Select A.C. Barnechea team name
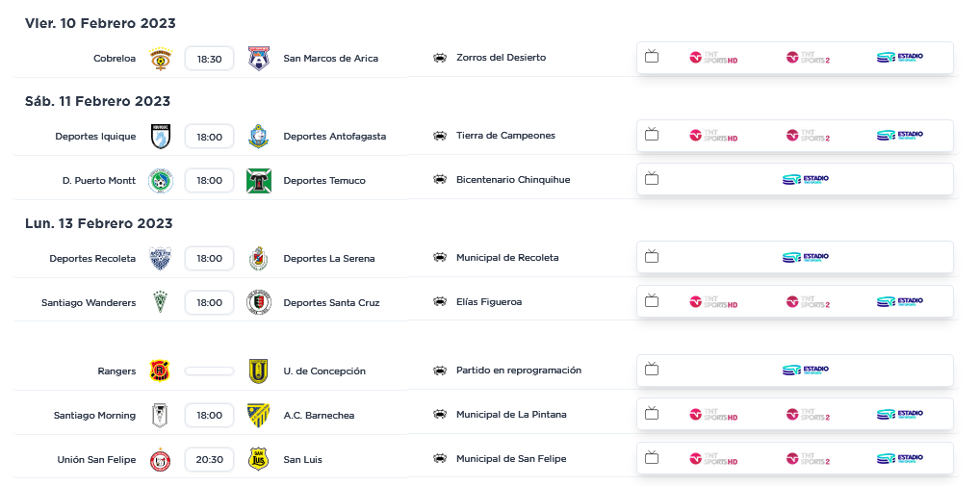This screenshot has width=980, height=486. click(x=319, y=416)
